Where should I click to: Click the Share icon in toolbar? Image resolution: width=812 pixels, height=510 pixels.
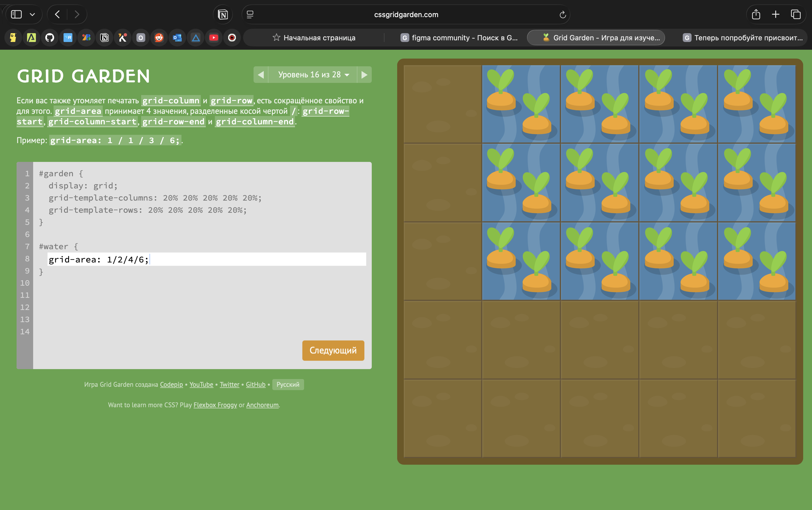[756, 14]
